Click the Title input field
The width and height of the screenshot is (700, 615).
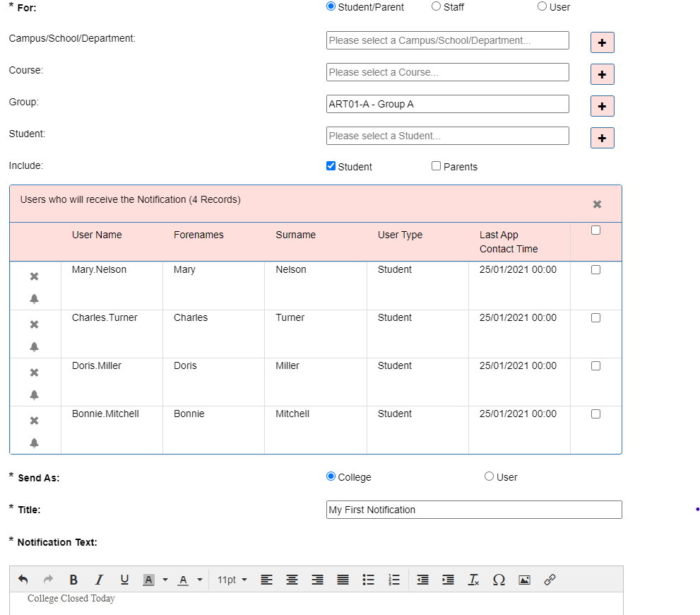[474, 510]
